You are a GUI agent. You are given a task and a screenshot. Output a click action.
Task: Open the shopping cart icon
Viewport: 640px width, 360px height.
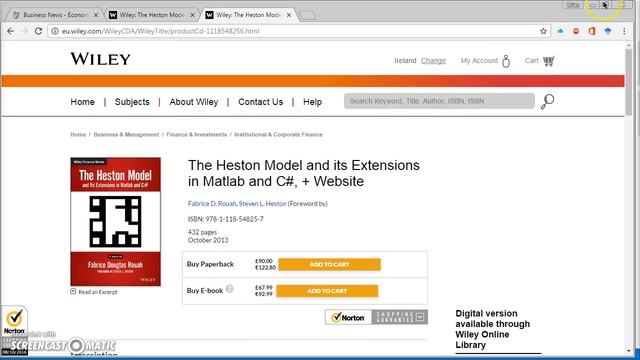click(x=549, y=61)
